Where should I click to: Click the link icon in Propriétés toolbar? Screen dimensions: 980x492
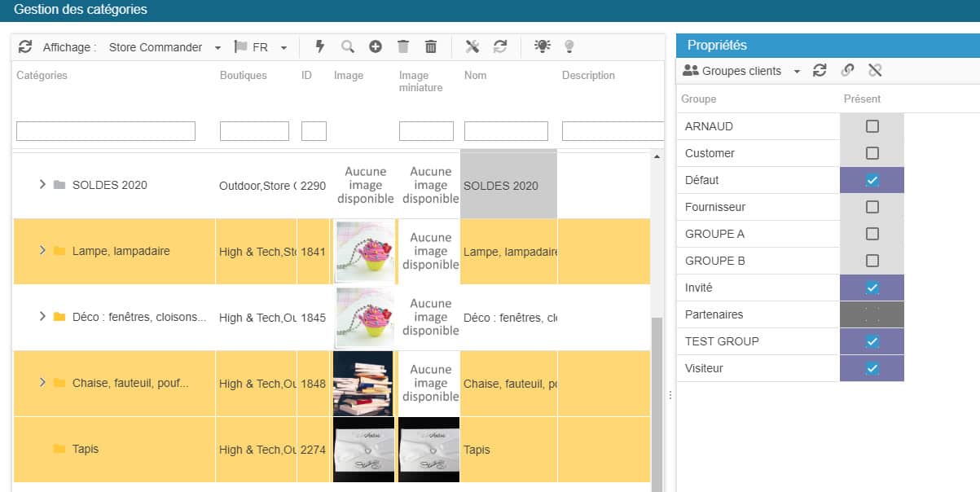point(847,71)
